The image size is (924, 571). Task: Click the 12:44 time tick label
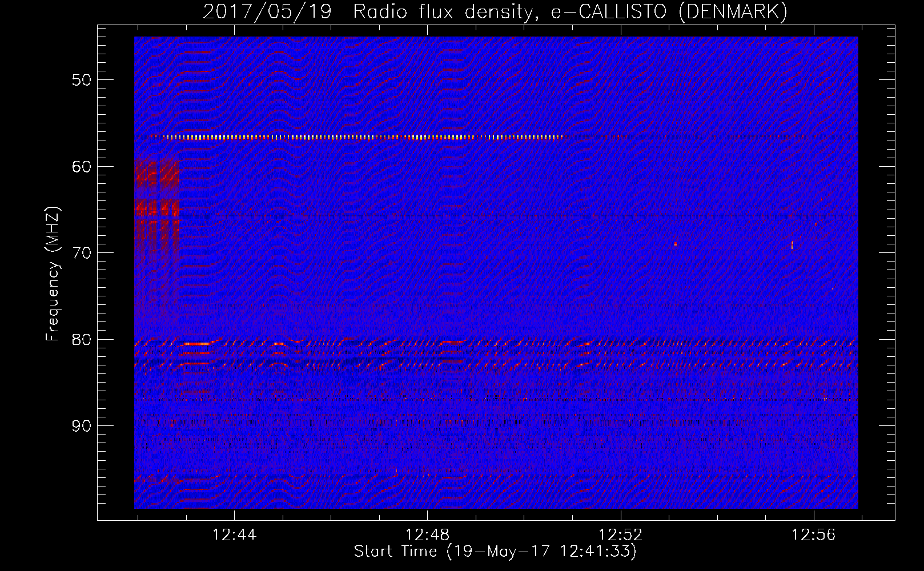(x=235, y=535)
